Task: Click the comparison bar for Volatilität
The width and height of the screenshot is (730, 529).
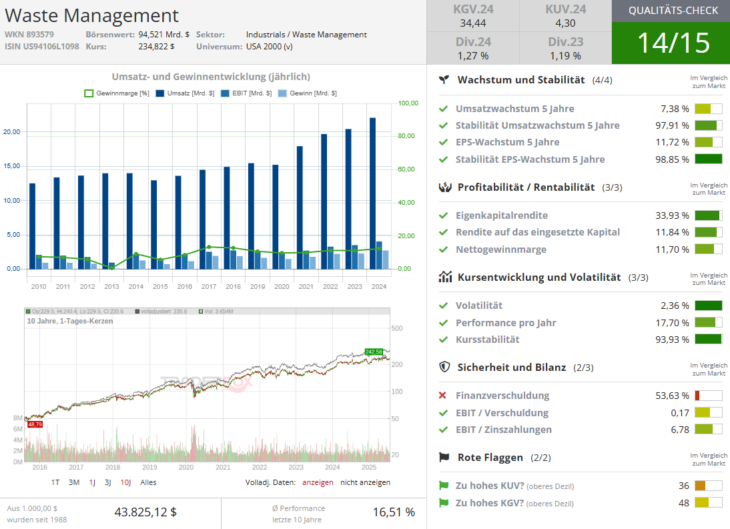Action: coord(709,306)
